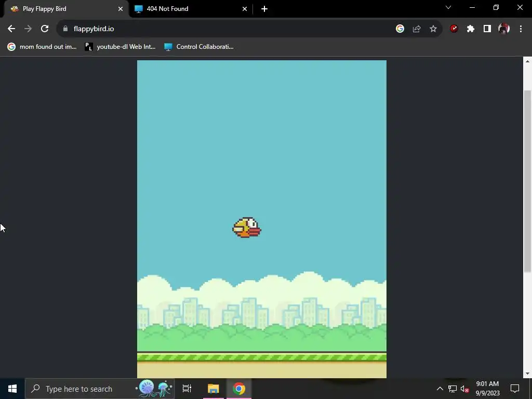Show hidden system tray icons
Image resolution: width=532 pixels, height=399 pixels.
(x=440, y=389)
